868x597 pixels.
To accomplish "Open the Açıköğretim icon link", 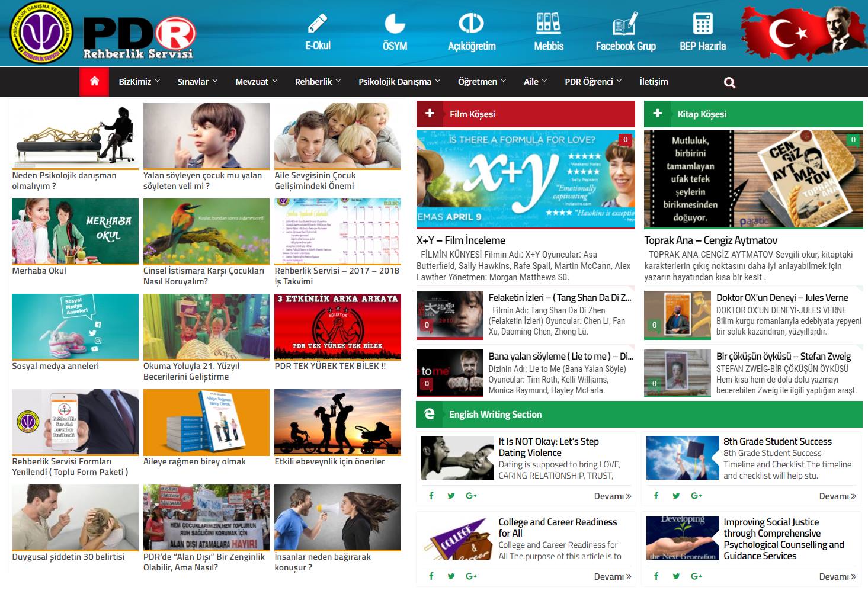I will [472, 24].
